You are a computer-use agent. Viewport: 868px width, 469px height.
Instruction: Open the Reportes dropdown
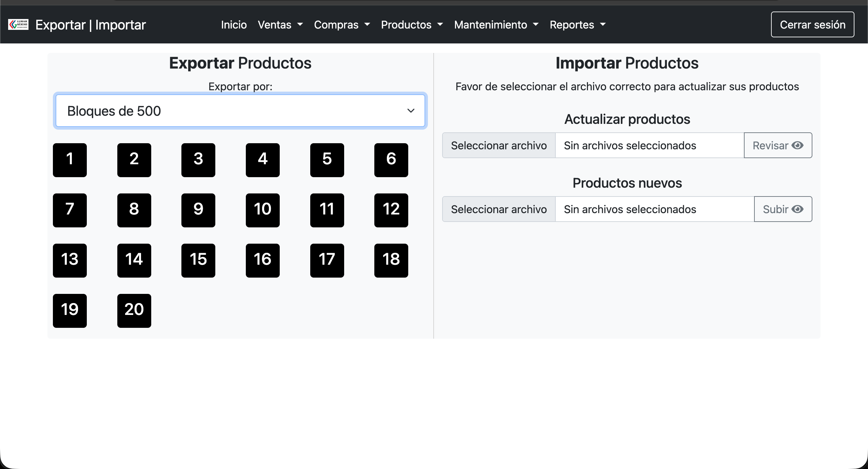(x=578, y=24)
